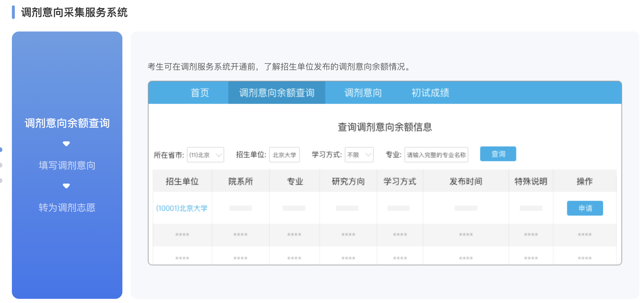Screen dimensions: 644x303
Task: Open the 初试成绩 tab
Action: pos(430,93)
